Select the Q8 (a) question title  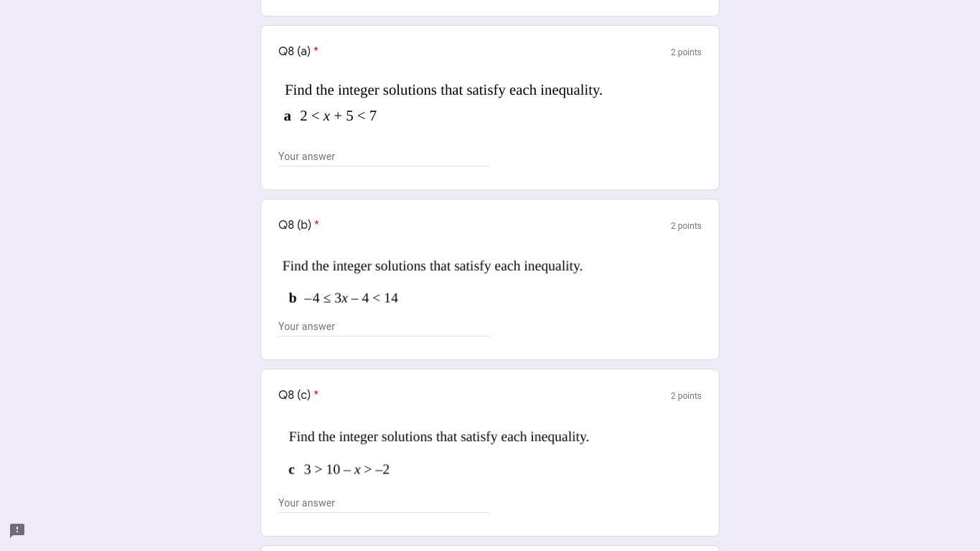click(x=294, y=52)
